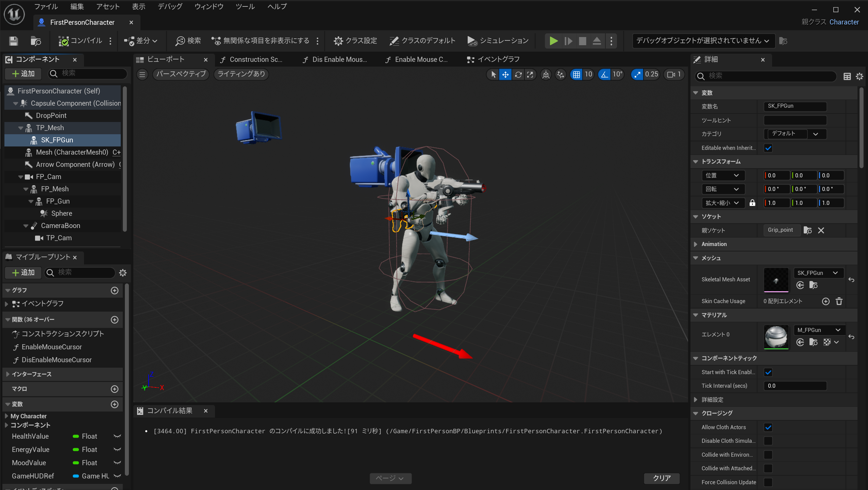
Task: Uncheck Editable when Inherited checkbox
Action: 768,148
